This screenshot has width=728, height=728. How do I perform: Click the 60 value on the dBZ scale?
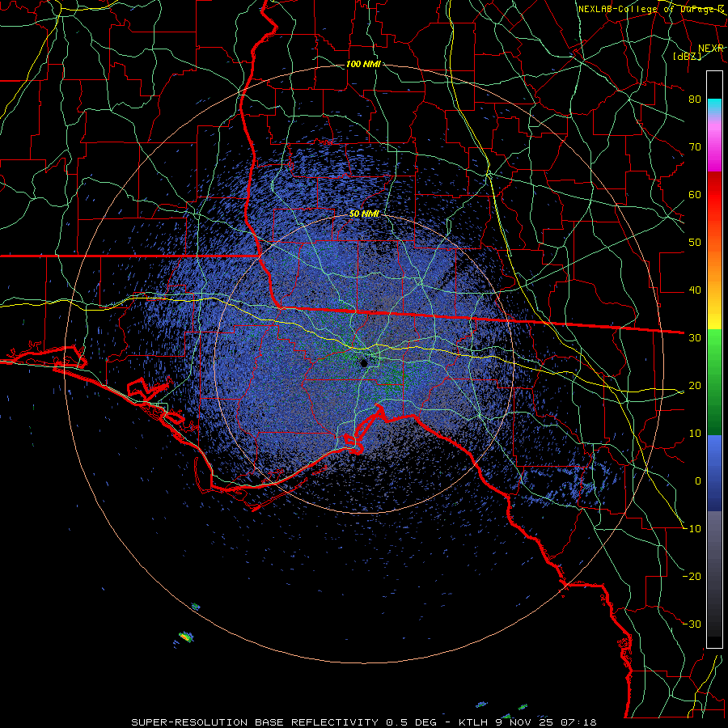(x=695, y=194)
